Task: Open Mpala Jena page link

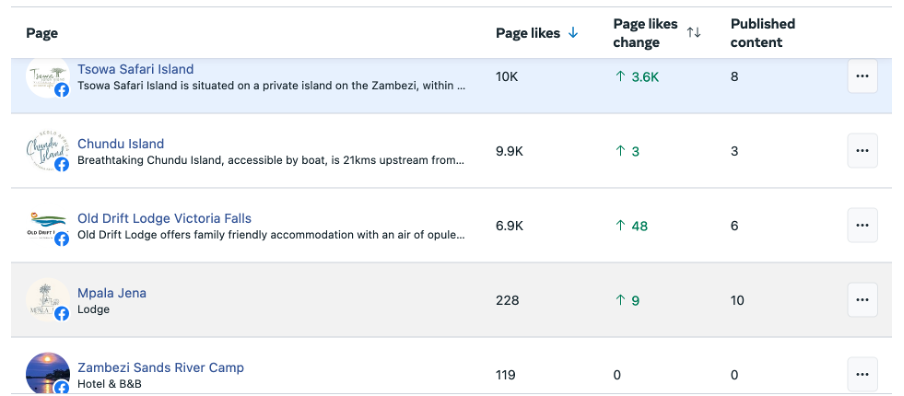Action: [x=112, y=293]
